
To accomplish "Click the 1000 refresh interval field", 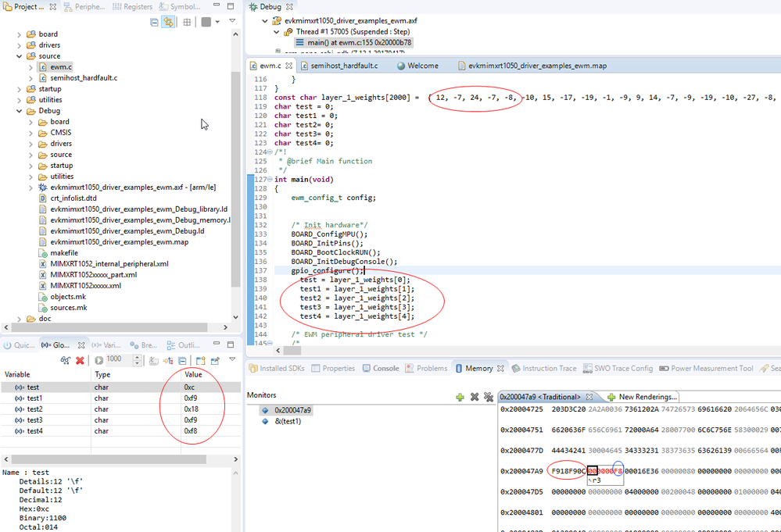I will 118,359.
